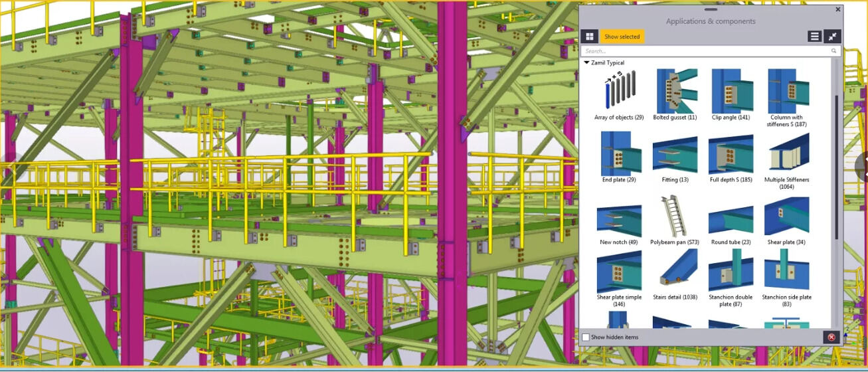Click the collapse panel arrows icon
This screenshot has width=868, height=372.
coord(832,37)
